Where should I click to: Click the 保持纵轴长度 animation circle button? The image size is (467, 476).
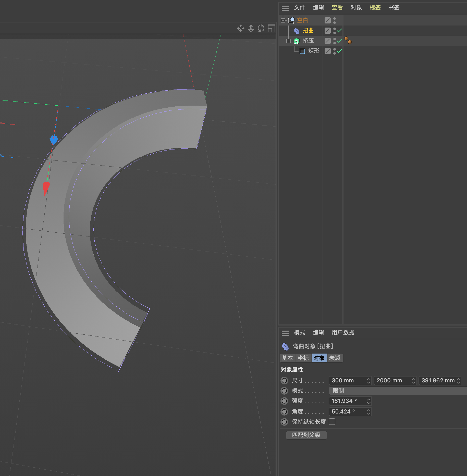tap(284, 422)
